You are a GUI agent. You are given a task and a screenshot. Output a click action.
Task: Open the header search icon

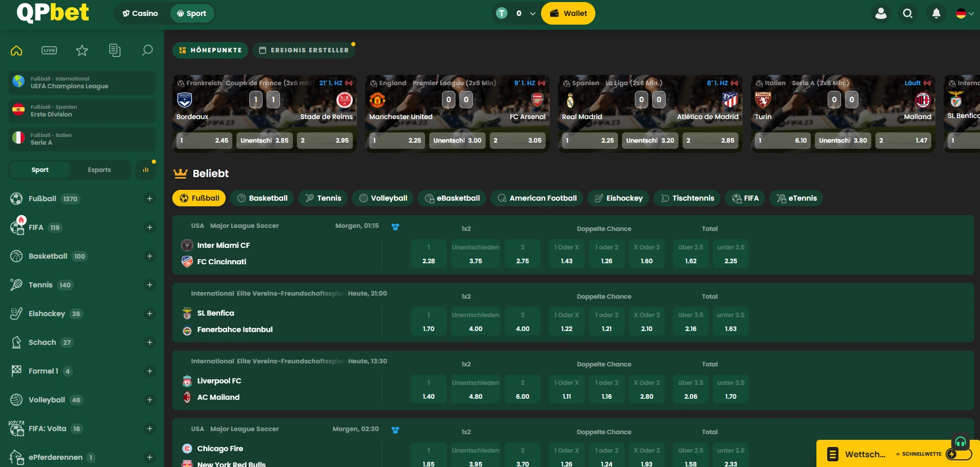pos(908,13)
